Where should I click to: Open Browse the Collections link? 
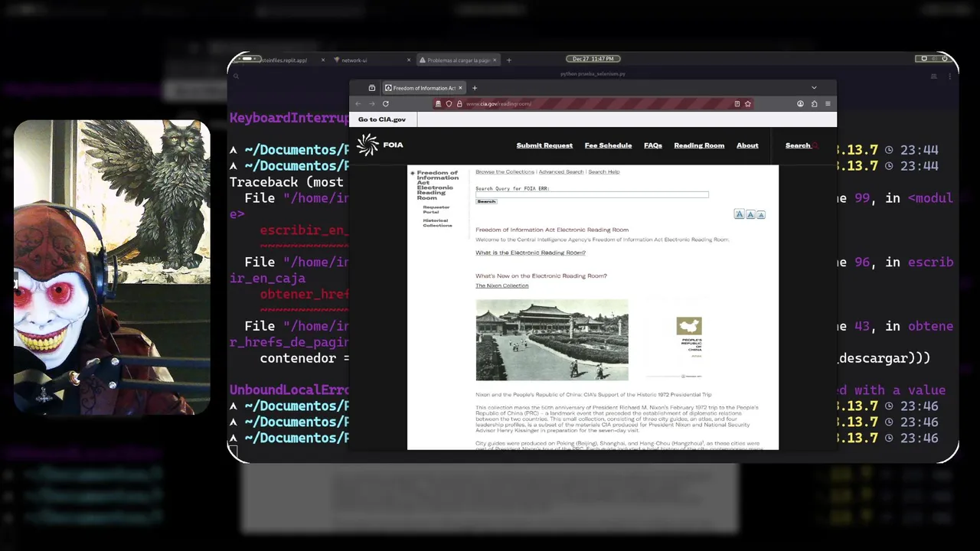(505, 172)
